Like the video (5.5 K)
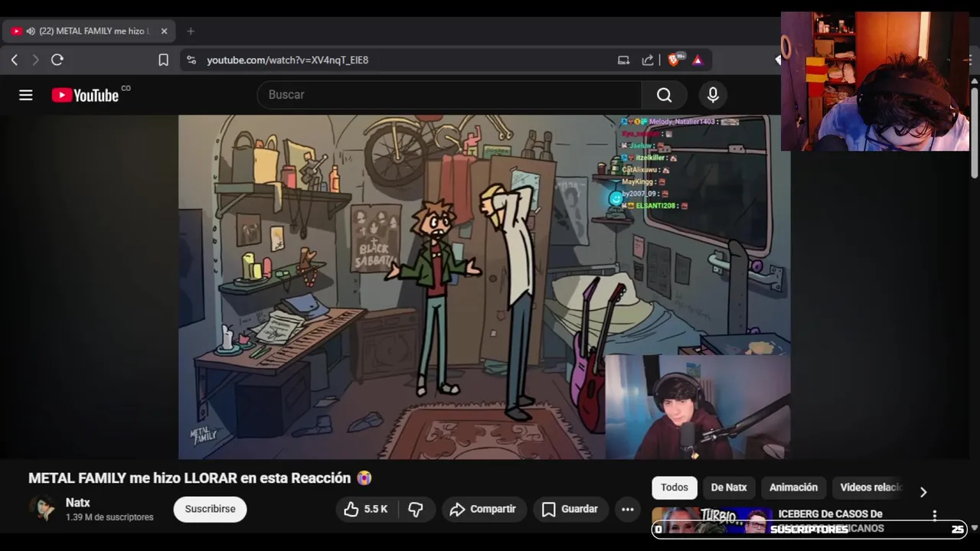The image size is (980, 551). [x=366, y=509]
